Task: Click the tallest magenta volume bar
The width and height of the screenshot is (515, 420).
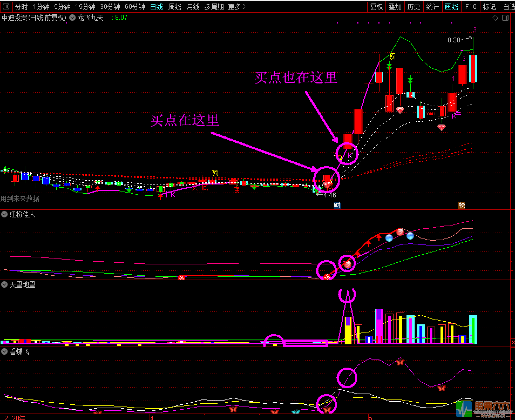Action: point(379,326)
